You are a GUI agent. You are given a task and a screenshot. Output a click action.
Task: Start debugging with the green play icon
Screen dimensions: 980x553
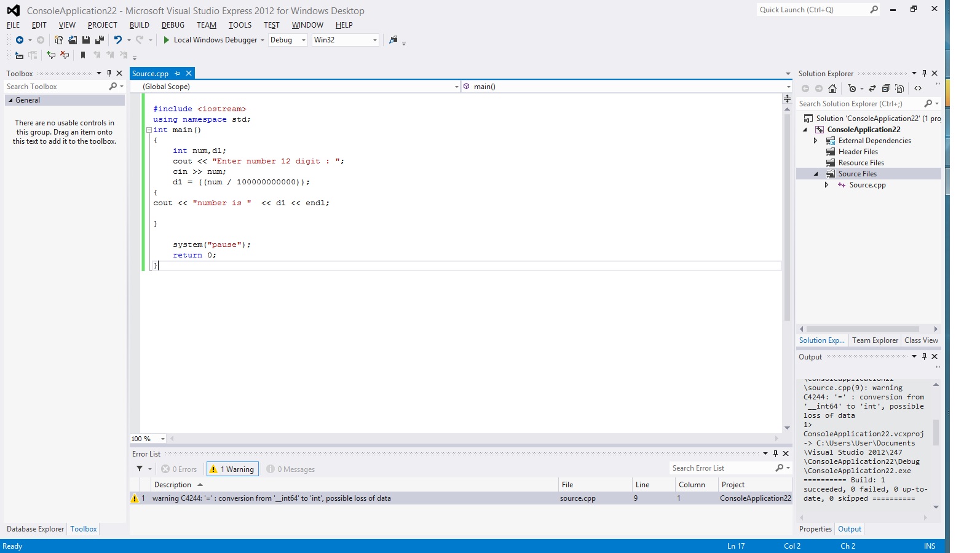click(x=166, y=40)
